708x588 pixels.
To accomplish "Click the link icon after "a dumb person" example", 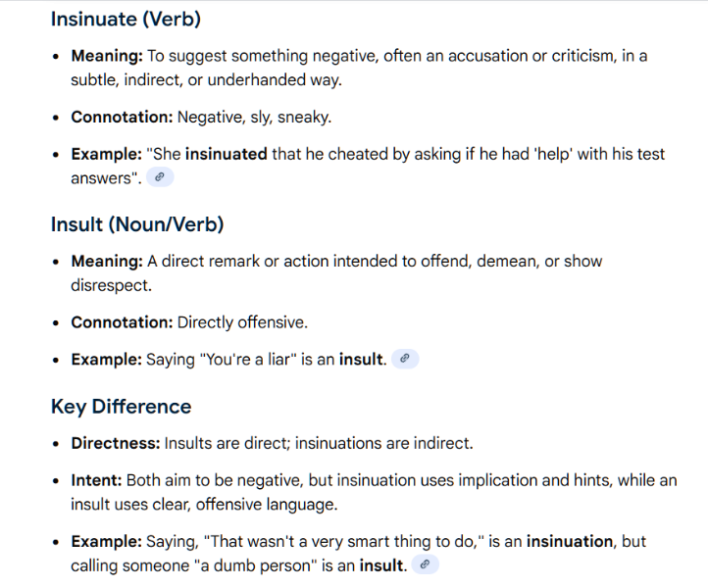I will [425, 564].
